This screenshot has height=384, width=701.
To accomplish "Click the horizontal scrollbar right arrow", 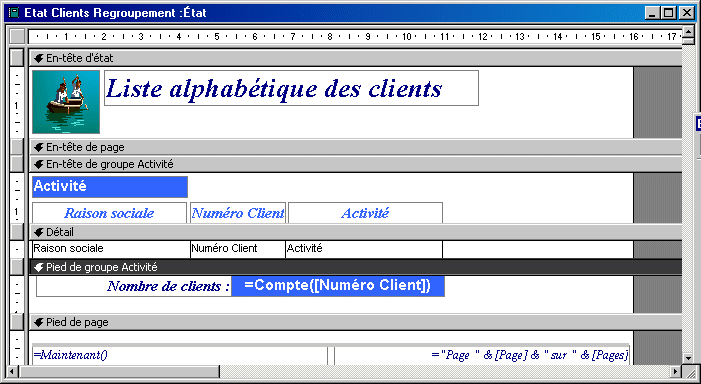I will 675,371.
